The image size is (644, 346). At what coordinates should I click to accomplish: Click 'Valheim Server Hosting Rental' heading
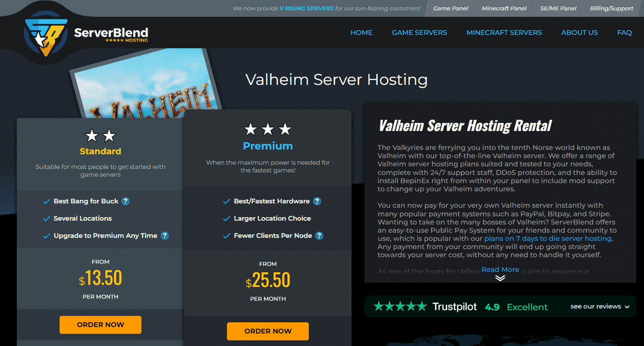(465, 125)
